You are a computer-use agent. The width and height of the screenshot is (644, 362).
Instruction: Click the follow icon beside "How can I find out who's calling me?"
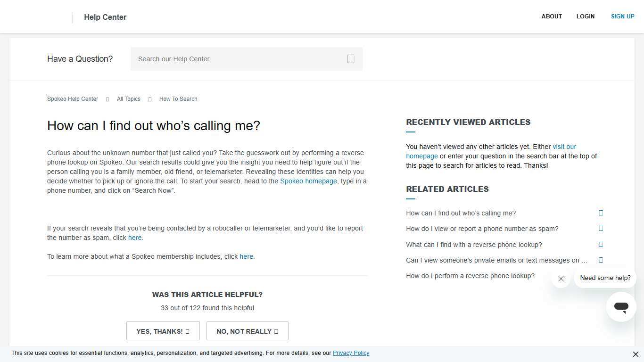601,213
